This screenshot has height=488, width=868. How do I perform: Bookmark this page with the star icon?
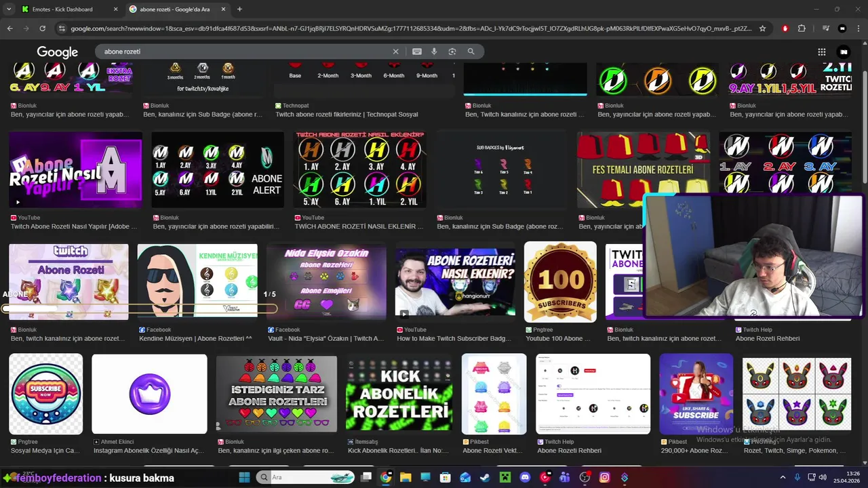(x=762, y=28)
